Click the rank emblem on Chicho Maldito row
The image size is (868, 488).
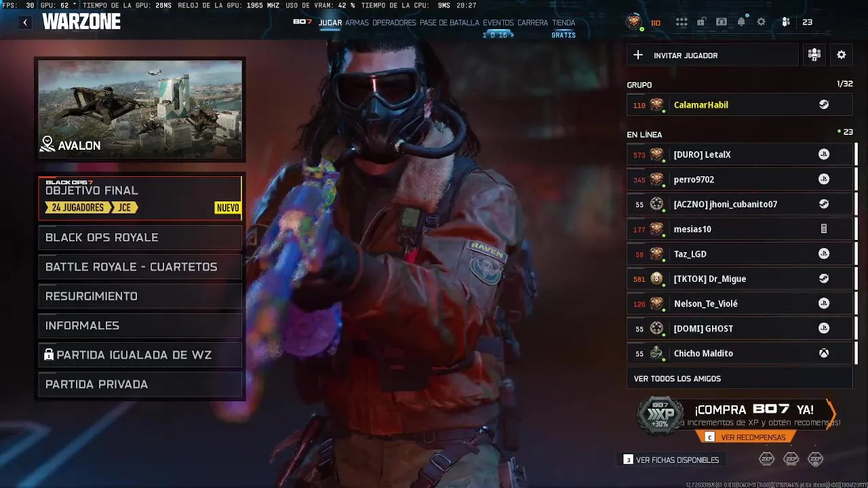[656, 353]
